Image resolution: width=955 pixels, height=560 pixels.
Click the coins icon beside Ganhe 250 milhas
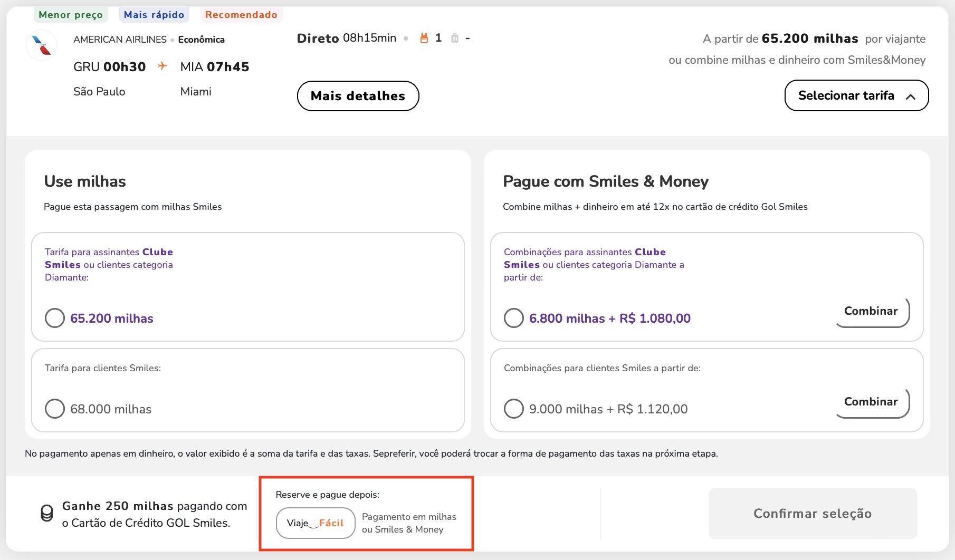[47, 513]
